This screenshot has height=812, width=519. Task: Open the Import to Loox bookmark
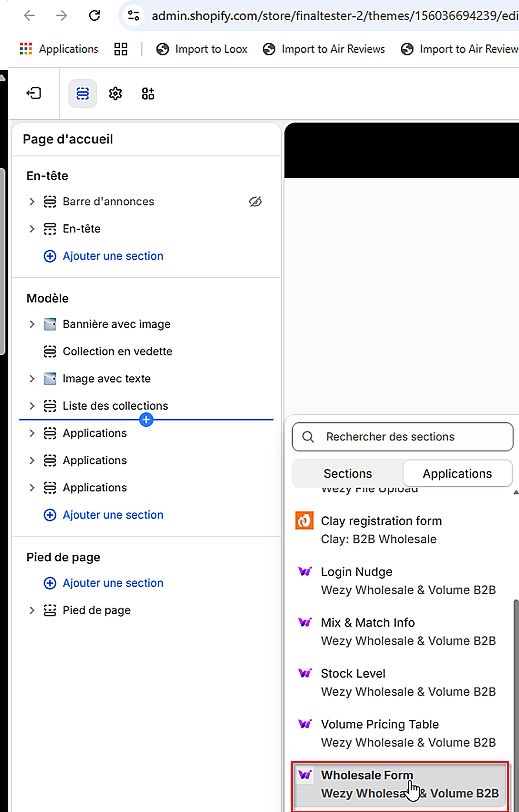pyautogui.click(x=201, y=49)
